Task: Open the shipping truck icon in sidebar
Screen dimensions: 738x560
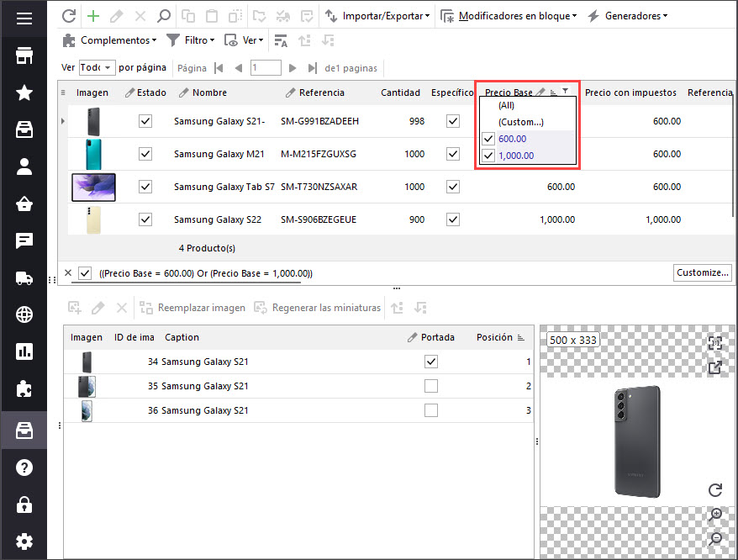Action: [24, 277]
